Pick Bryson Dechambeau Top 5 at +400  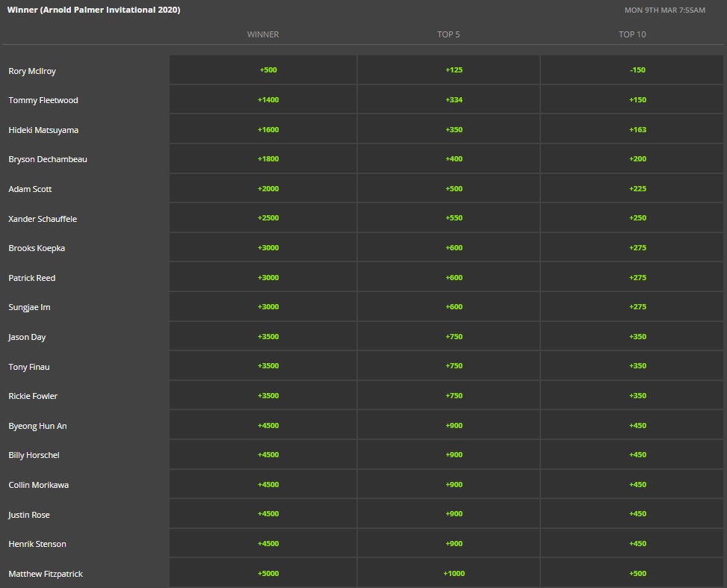pyautogui.click(x=448, y=158)
